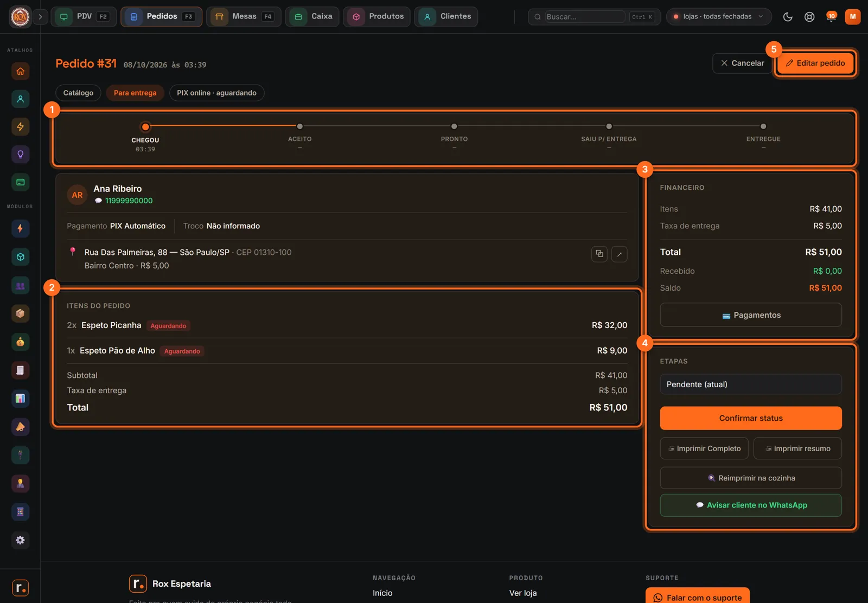Copy the delivery address with the copy icon
The width and height of the screenshot is (868, 603).
[x=599, y=254]
